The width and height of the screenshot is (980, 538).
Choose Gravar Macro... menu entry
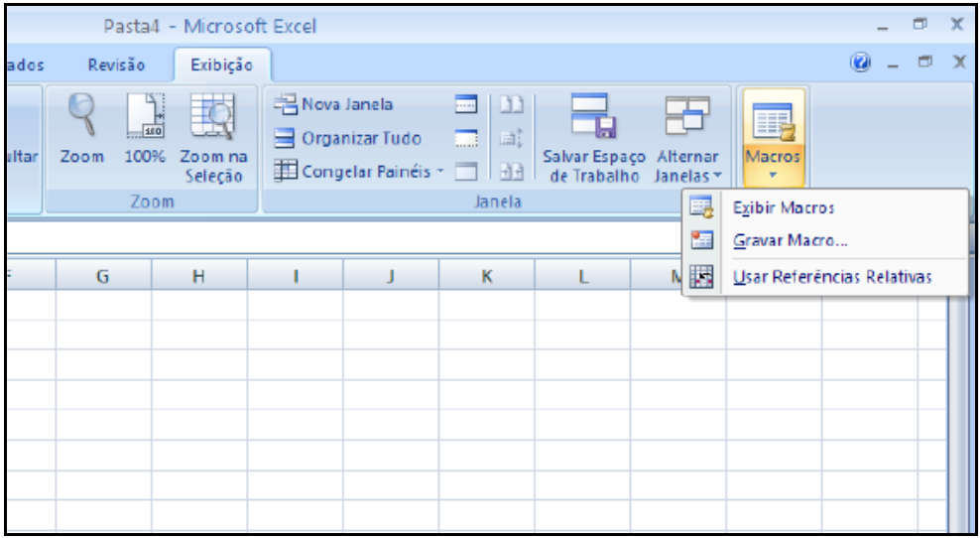point(790,241)
